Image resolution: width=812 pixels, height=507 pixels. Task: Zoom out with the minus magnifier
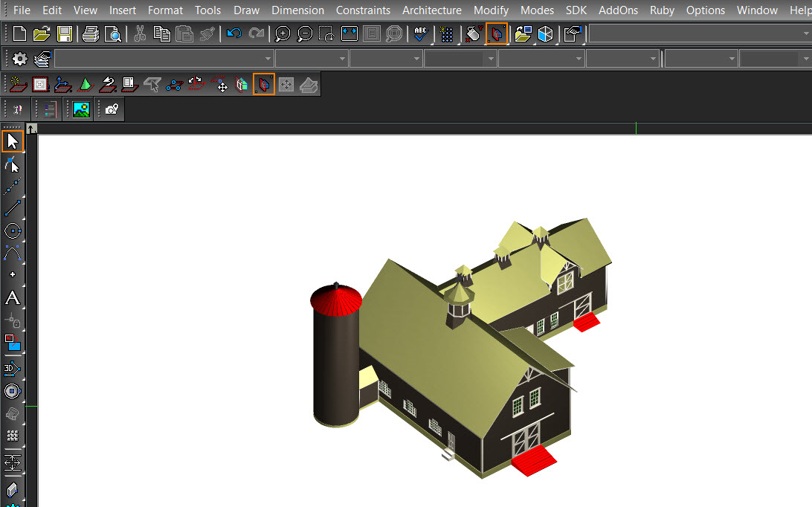coord(305,34)
